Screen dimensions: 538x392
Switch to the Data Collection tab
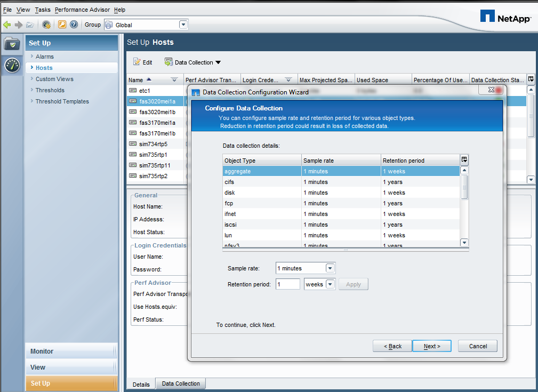click(x=181, y=383)
